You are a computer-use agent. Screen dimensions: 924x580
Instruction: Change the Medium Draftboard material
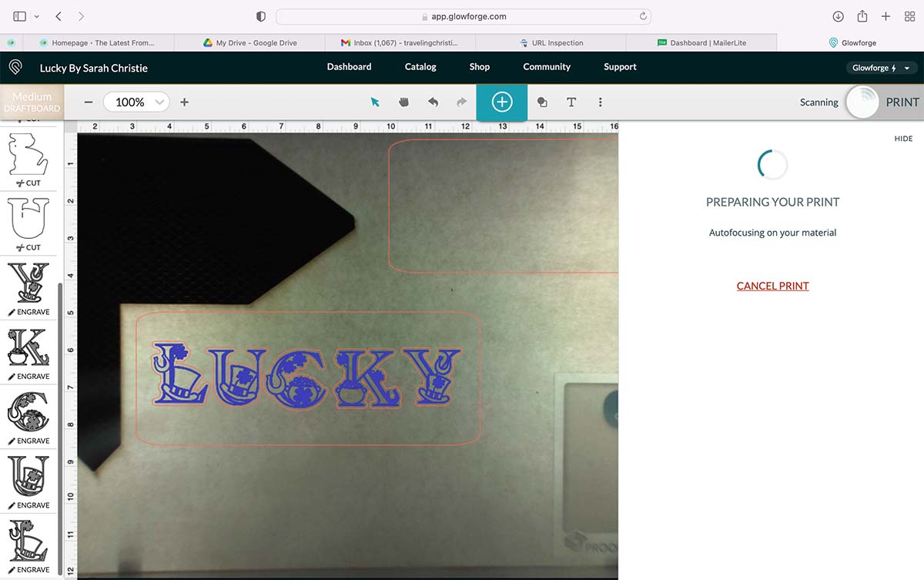tap(32, 102)
